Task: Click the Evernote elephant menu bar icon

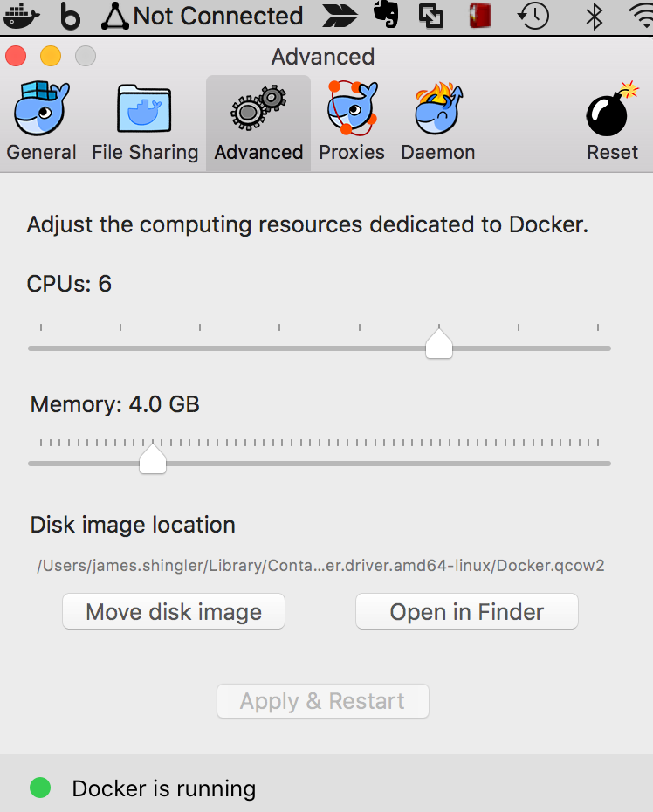Action: click(x=387, y=15)
